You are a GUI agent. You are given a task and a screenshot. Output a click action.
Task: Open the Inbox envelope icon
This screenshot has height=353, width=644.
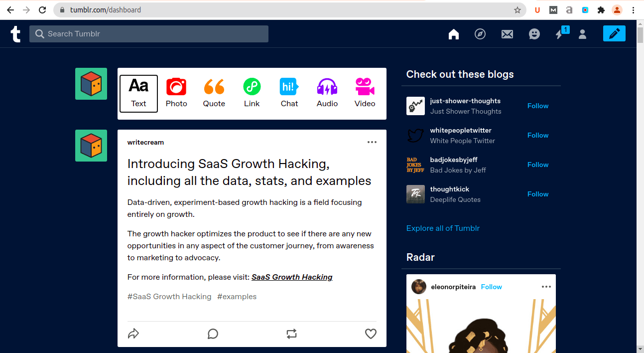507,34
